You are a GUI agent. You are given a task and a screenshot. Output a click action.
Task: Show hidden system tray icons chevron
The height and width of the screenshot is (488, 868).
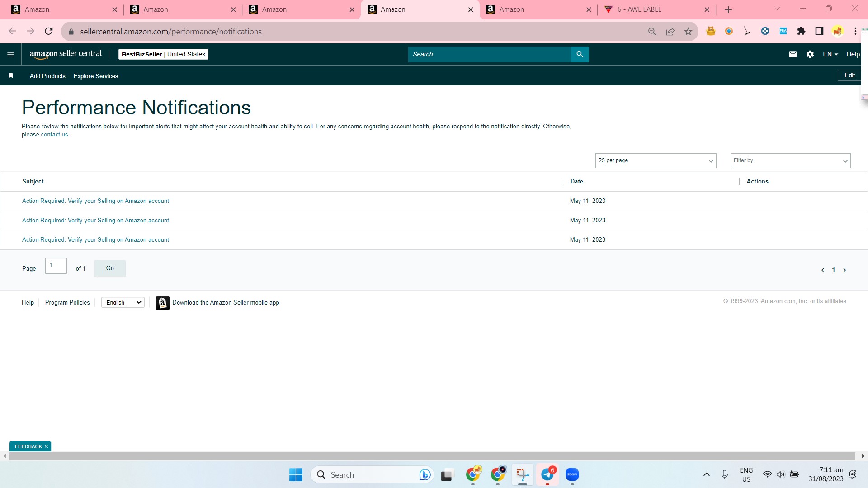coord(706,474)
